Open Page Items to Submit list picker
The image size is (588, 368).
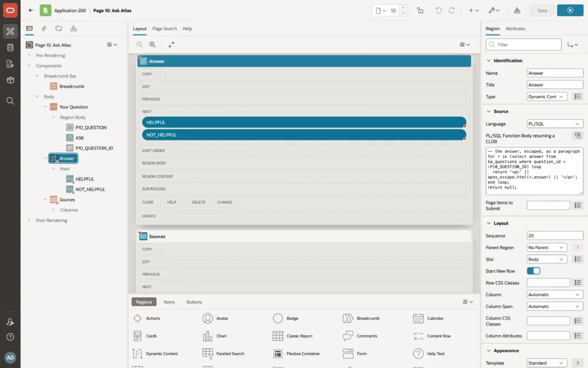pyautogui.click(x=578, y=205)
